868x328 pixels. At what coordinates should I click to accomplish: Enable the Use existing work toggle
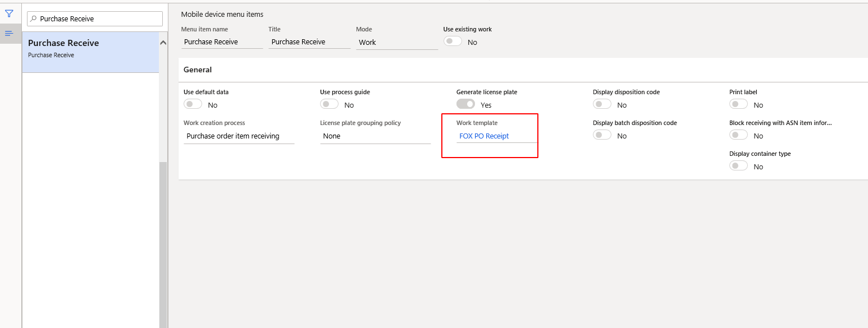coord(453,41)
